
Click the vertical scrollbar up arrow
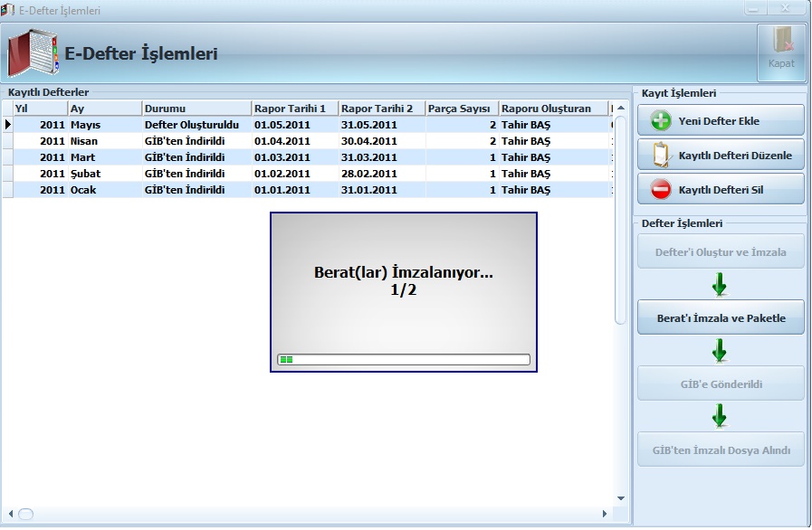[621, 109]
